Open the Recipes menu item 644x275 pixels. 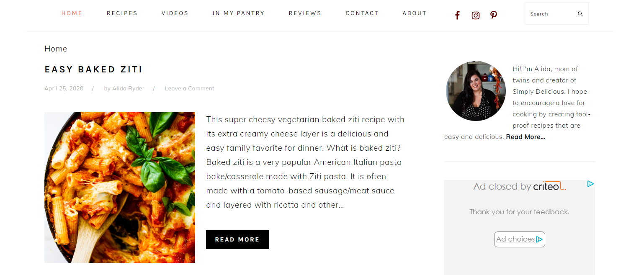122,13
